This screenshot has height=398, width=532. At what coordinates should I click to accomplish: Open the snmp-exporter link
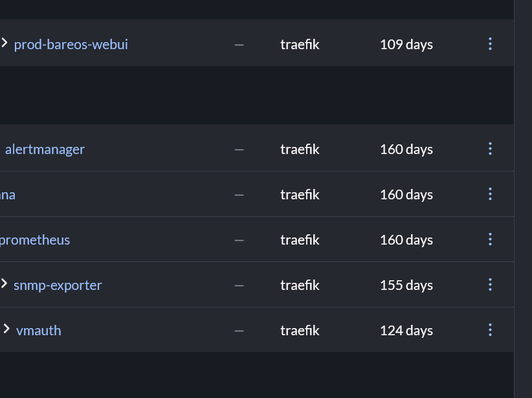tap(58, 285)
